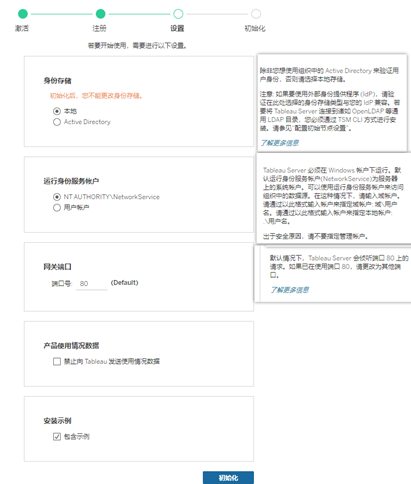
Task: Click the third step circle labeled 设置
Action: pyautogui.click(x=178, y=14)
